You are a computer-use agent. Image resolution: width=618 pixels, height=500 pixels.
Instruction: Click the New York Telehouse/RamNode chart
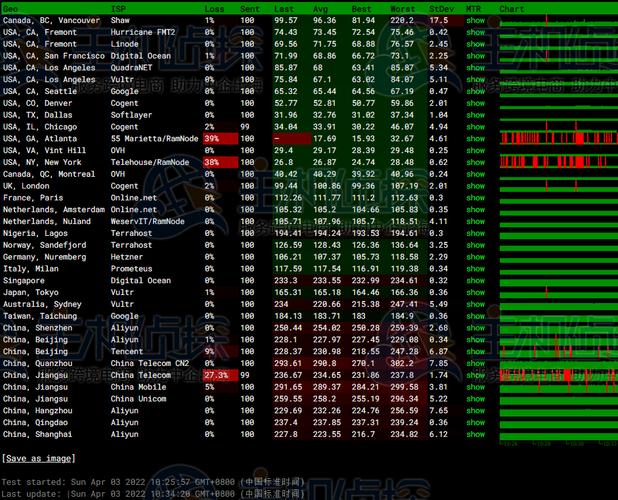pyautogui.click(x=558, y=162)
